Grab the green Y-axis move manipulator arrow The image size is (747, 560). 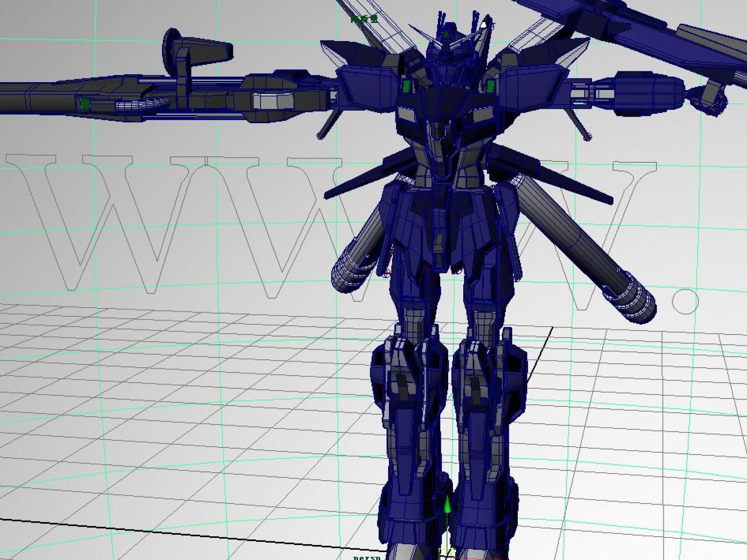447,505
